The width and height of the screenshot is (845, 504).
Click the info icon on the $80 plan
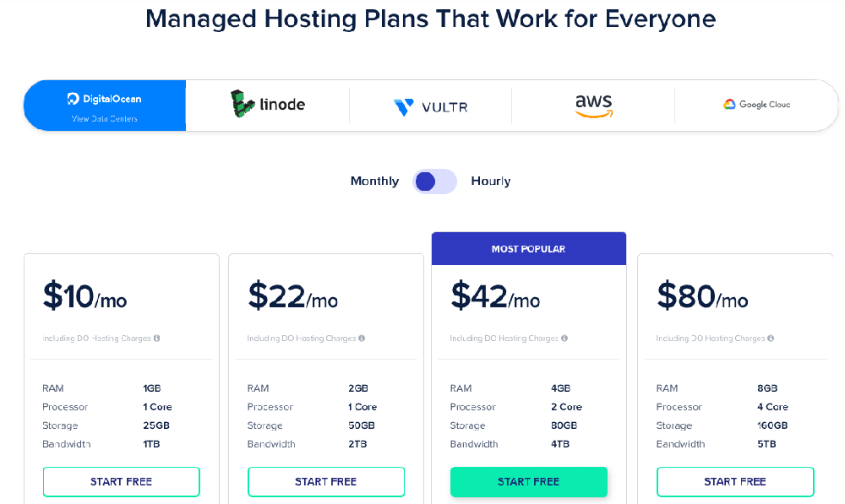(771, 338)
